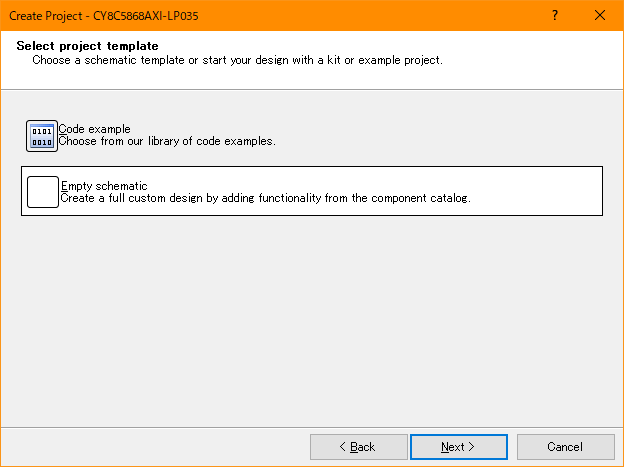Click empty gray area below template options
Screen dimensions: 624x467
(312, 318)
